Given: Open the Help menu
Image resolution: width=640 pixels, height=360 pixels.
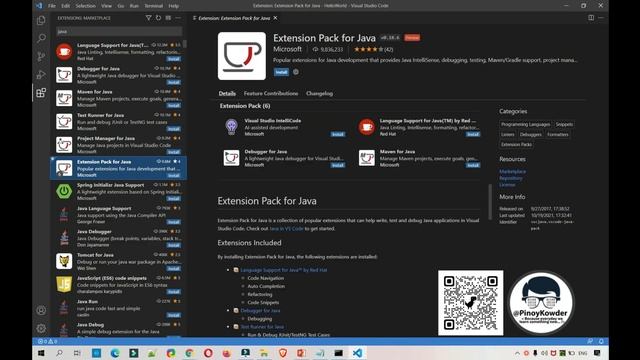Looking at the screenshot, I should pyautogui.click(x=173, y=6).
